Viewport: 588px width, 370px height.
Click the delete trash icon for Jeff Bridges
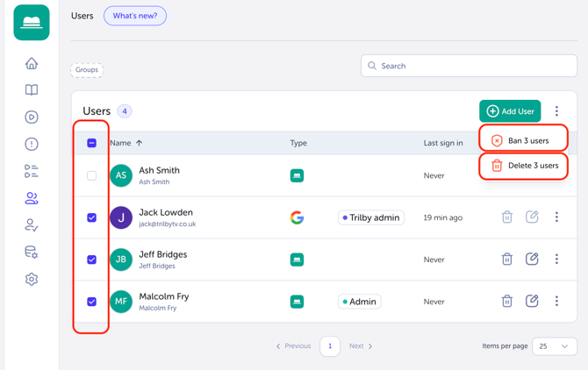[507, 259]
